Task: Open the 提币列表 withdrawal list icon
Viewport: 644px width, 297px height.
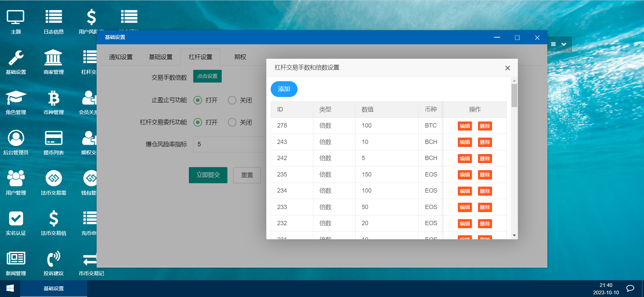Action: [x=54, y=142]
